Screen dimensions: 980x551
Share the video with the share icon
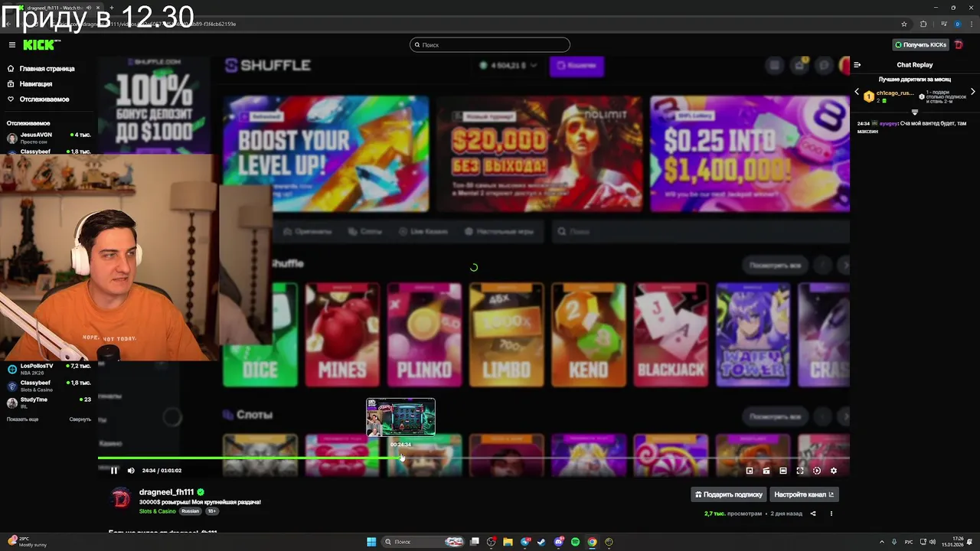813,514
